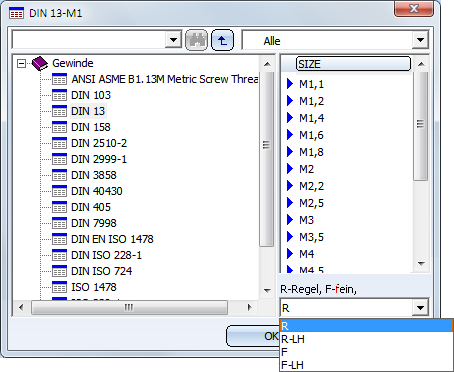The height and width of the screenshot is (372, 454).
Task: Open the empty search combo box dropdown
Action: [x=173, y=40]
